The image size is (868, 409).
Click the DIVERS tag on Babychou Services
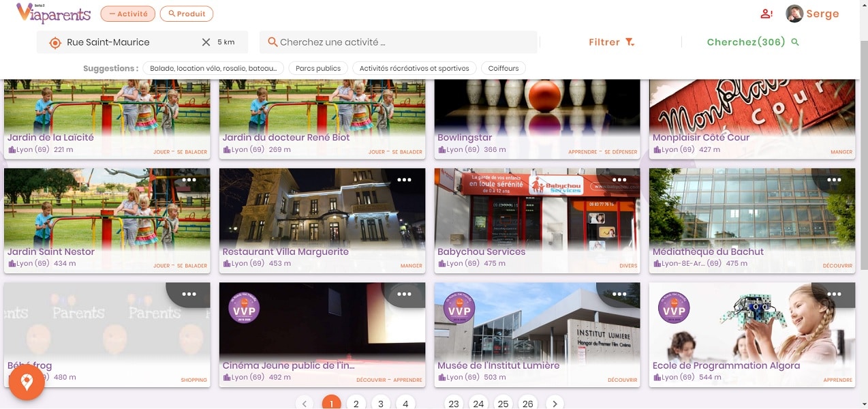point(628,266)
